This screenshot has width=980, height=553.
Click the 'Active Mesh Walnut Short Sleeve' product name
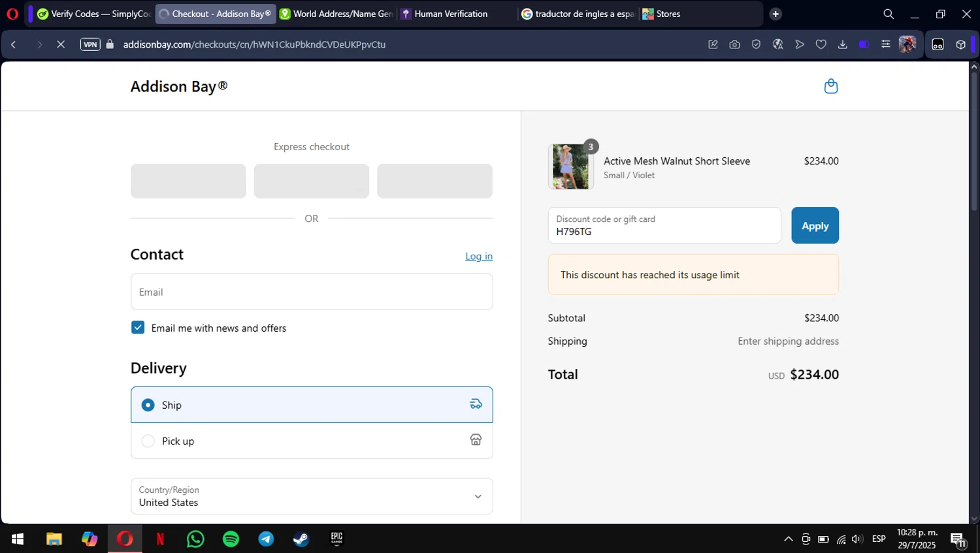click(677, 161)
